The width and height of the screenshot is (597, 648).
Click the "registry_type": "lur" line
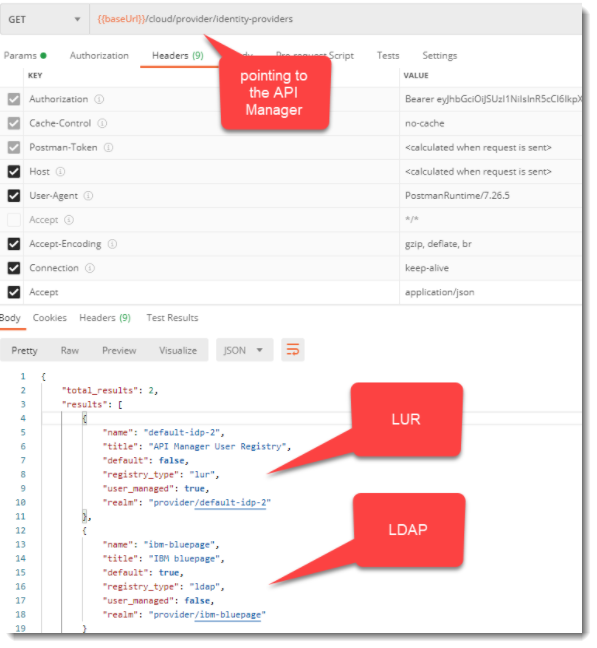(x=161, y=474)
